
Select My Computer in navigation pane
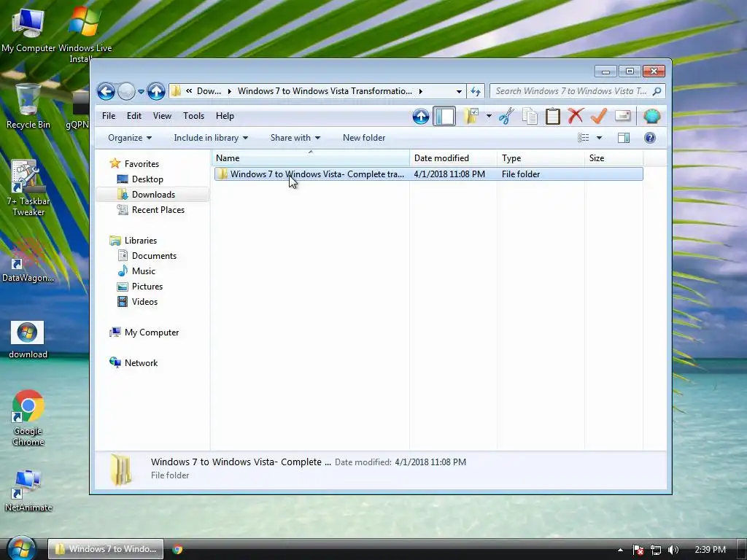click(x=144, y=332)
